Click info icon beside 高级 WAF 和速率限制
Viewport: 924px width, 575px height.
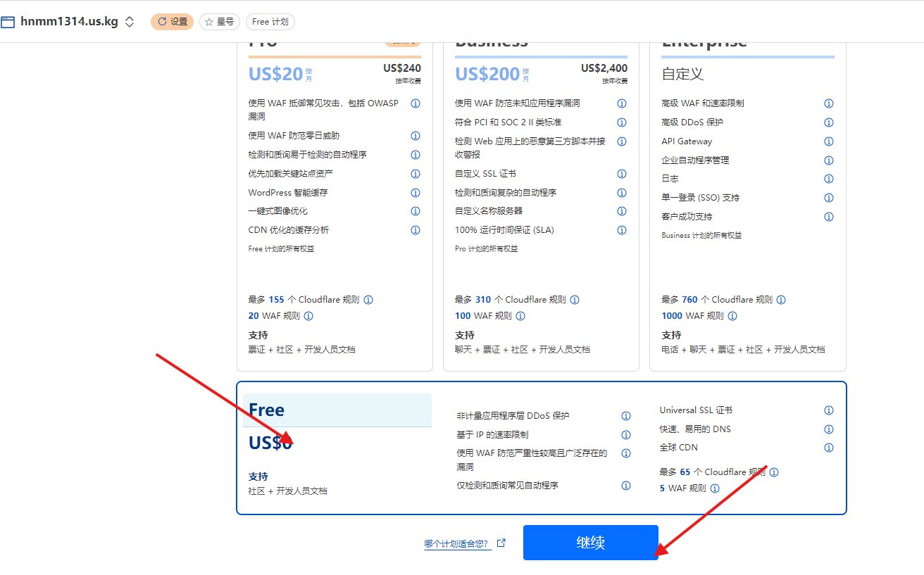[x=829, y=103]
